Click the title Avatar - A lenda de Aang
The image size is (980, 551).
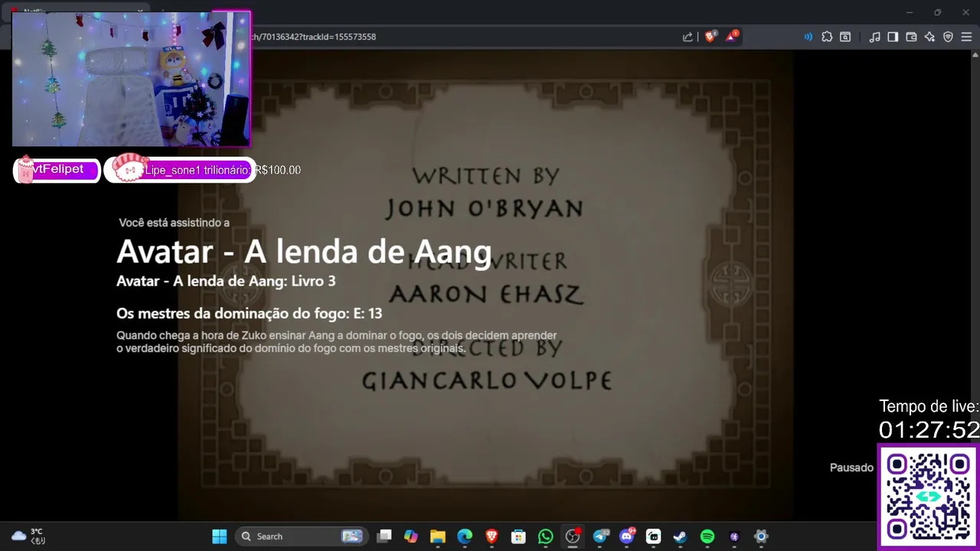(x=304, y=252)
